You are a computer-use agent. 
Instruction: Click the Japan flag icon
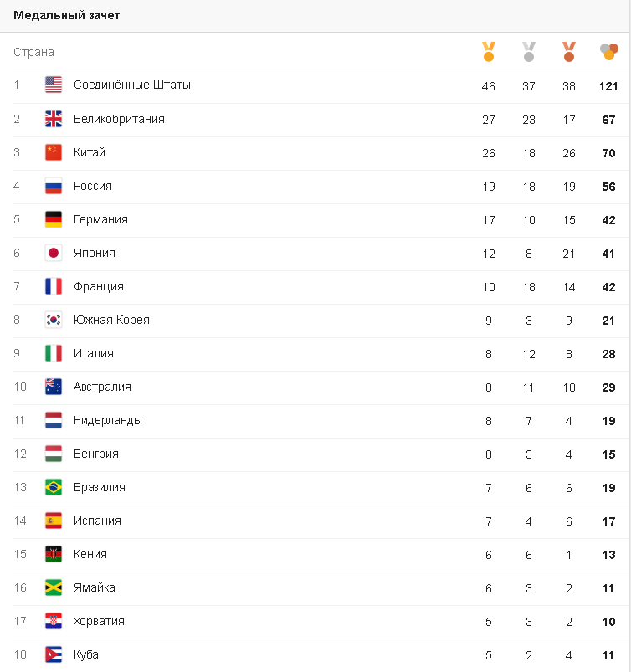click(54, 253)
